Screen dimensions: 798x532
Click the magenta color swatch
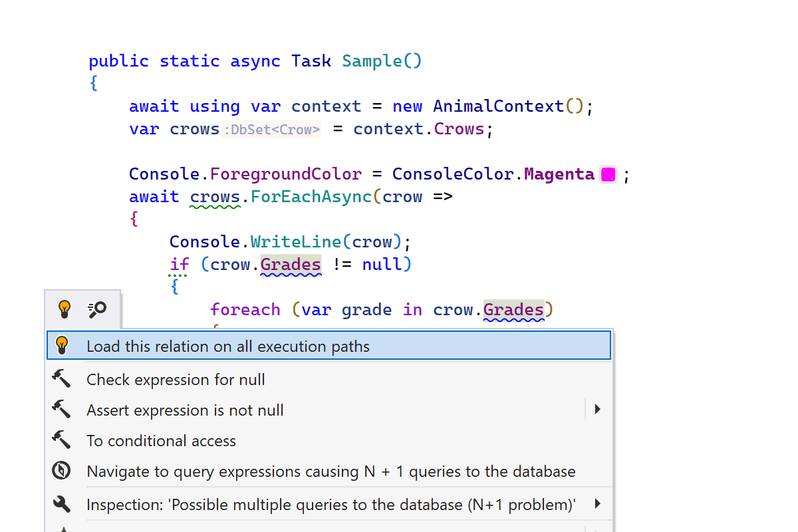tap(608, 175)
